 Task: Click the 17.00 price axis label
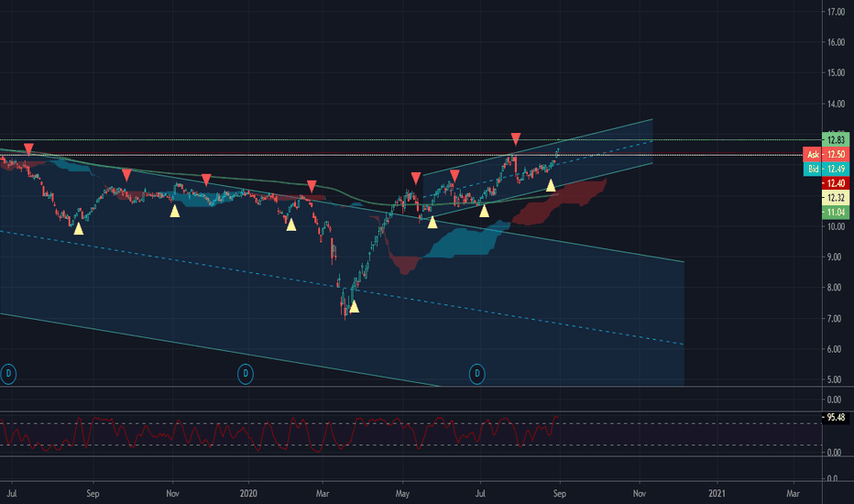click(836, 11)
